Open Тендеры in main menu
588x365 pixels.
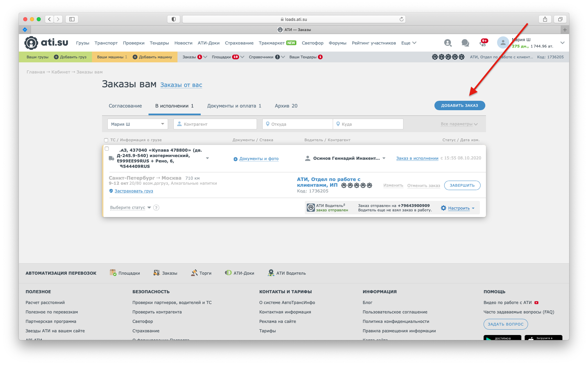pyautogui.click(x=159, y=43)
